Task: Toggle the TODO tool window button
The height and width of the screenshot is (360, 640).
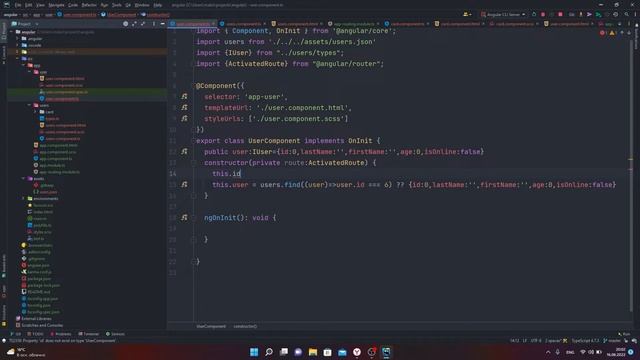Action: pyautogui.click(x=36, y=334)
